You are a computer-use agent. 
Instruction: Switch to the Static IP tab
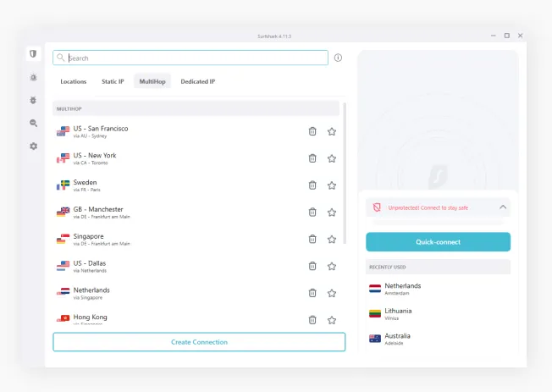(113, 81)
